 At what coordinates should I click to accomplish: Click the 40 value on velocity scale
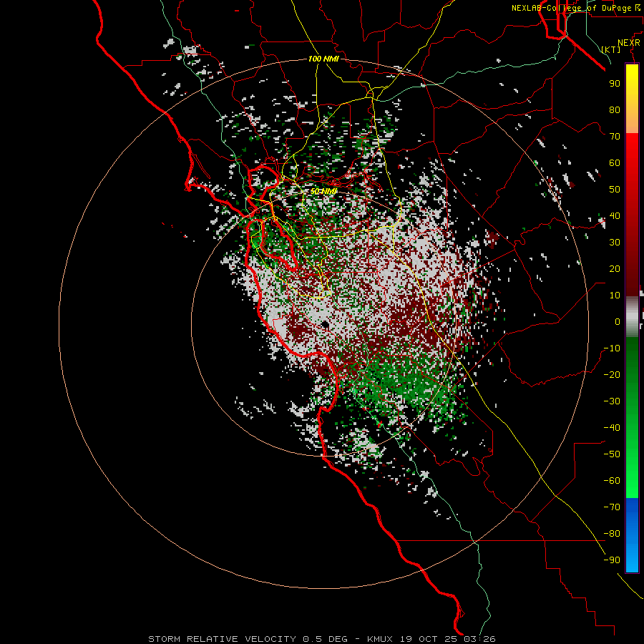click(615, 215)
